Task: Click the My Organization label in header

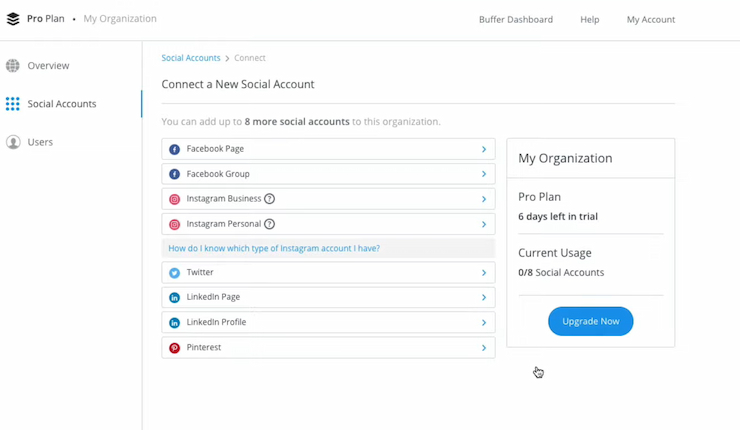Action: 120,18
